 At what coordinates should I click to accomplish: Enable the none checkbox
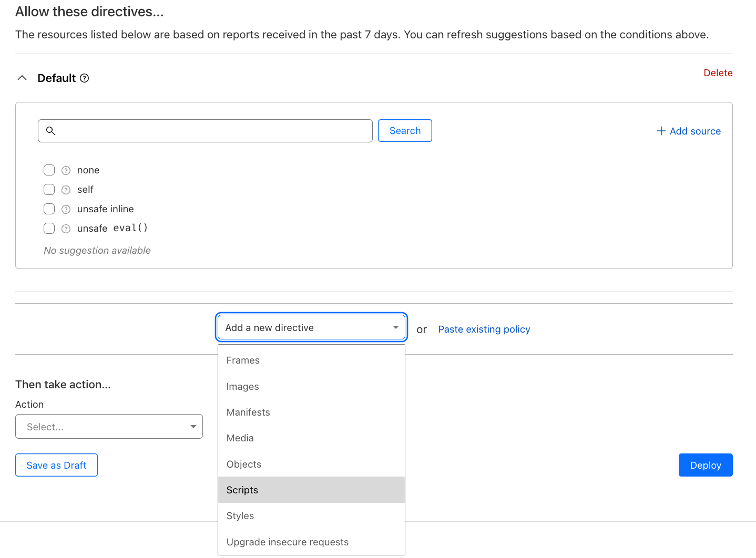49,170
